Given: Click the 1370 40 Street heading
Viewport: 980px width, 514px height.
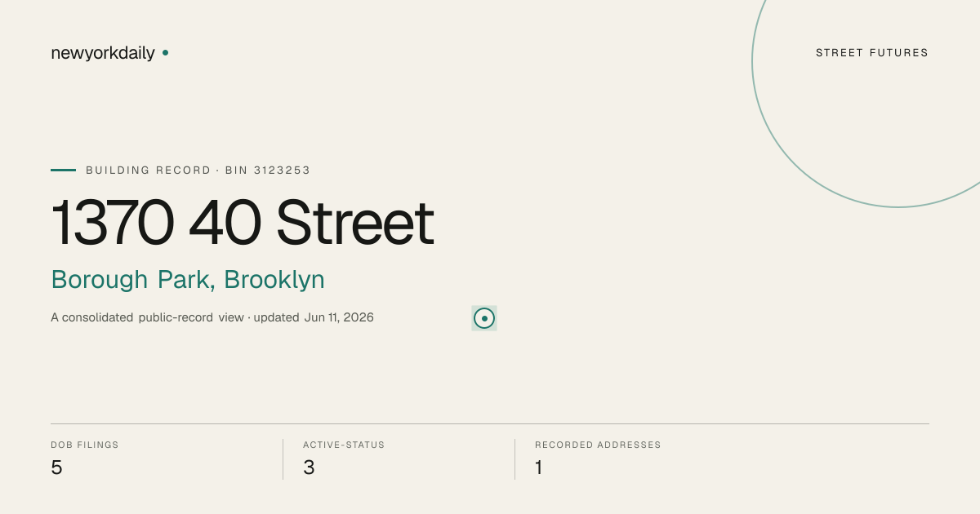Looking at the screenshot, I should click(243, 223).
